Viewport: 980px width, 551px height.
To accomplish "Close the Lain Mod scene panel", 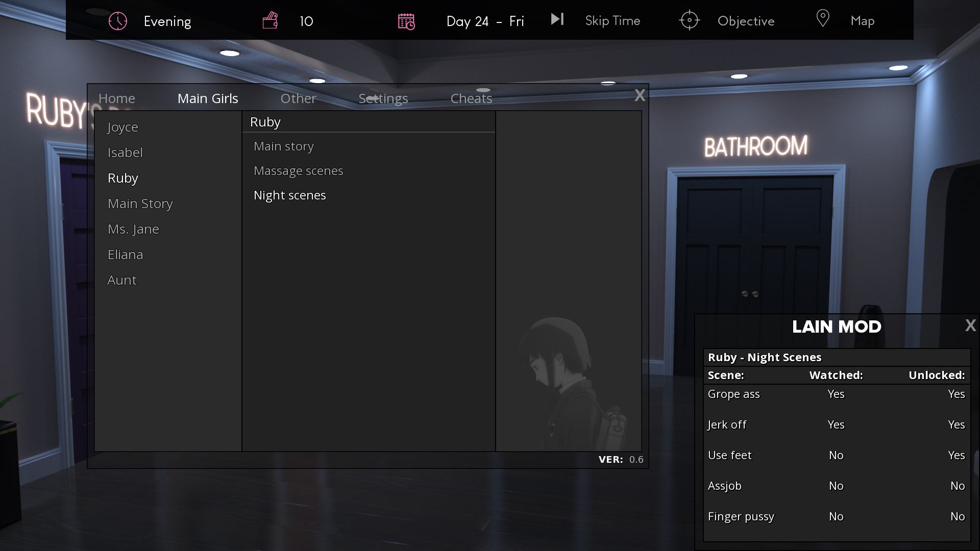I will pyautogui.click(x=970, y=325).
